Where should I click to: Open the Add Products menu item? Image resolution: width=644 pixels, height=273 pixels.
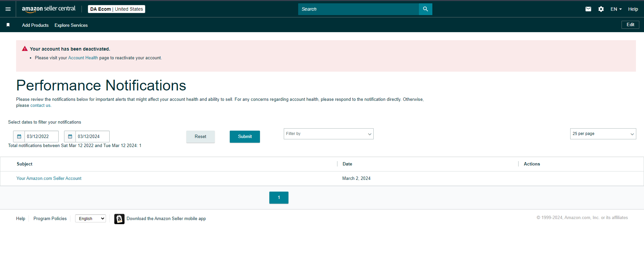35,25
